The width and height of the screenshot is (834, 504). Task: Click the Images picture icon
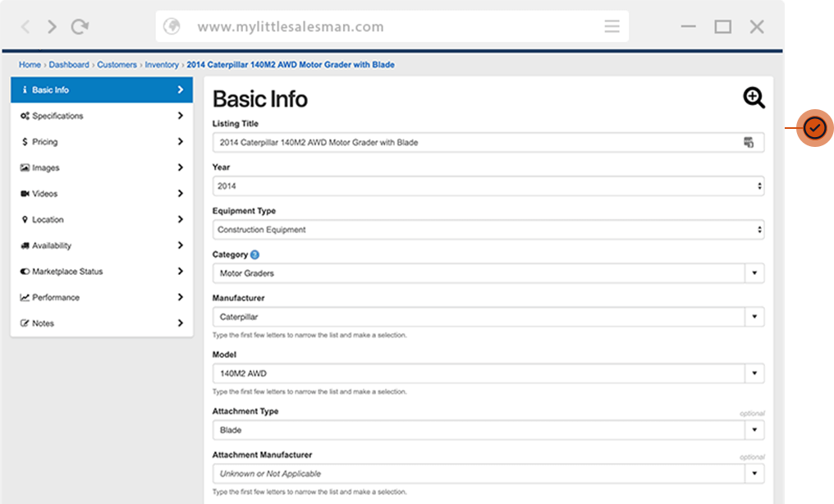(25, 167)
